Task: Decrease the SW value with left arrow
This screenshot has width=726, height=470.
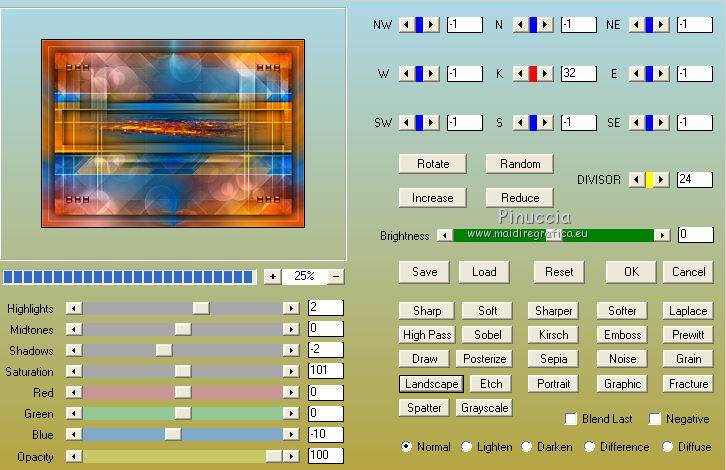Action: coord(407,123)
